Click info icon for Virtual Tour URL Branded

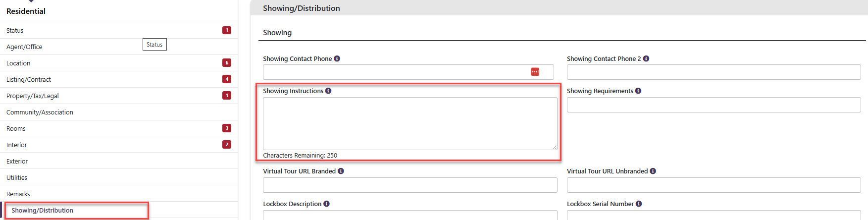coord(341,171)
